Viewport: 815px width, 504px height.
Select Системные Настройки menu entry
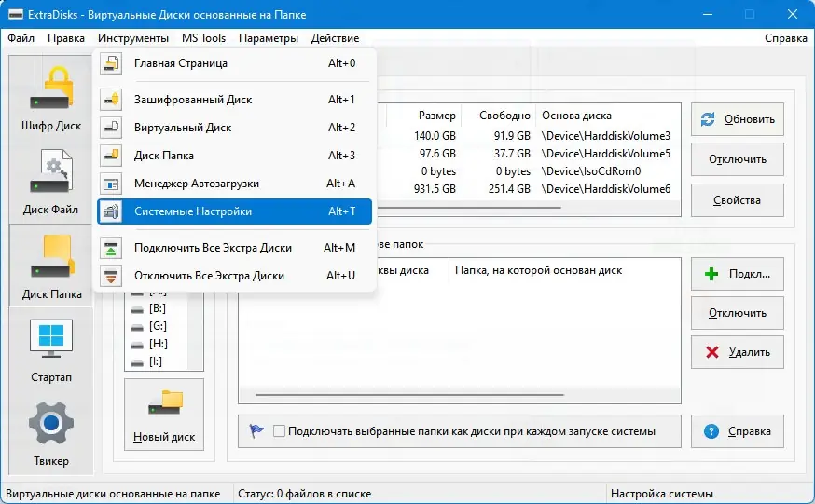pos(234,211)
